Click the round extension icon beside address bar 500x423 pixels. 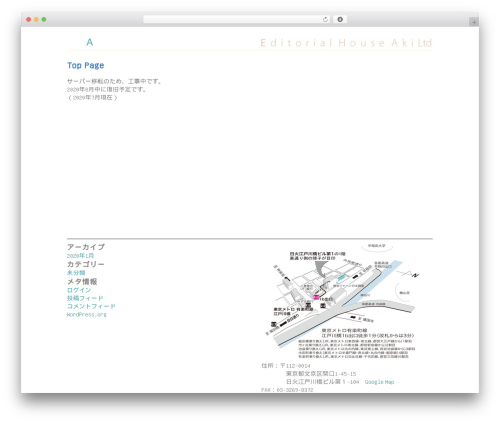tap(340, 19)
